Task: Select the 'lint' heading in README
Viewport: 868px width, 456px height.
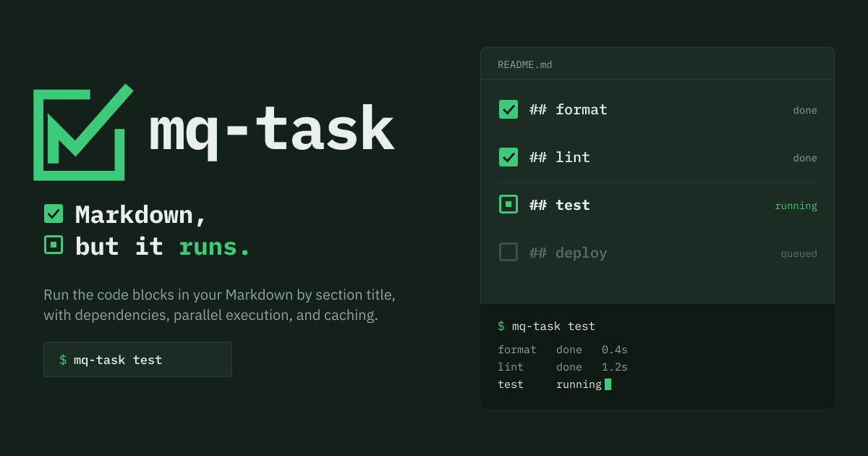Action: point(573,157)
